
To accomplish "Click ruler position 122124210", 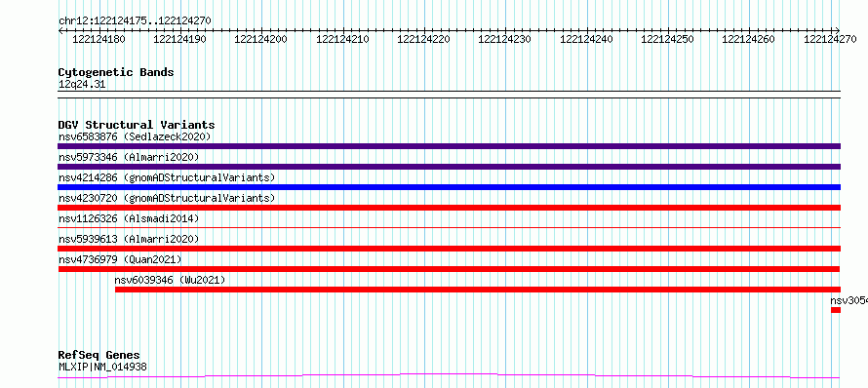I will [x=342, y=39].
